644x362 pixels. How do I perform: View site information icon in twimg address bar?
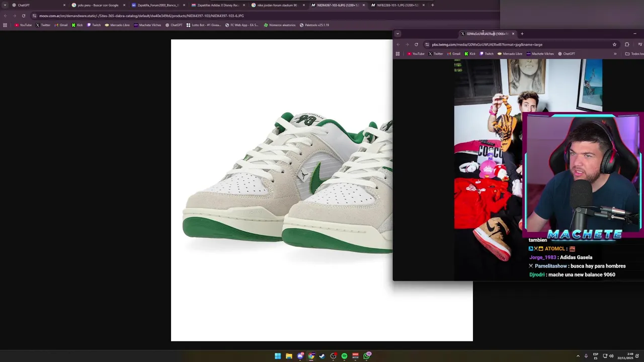[x=427, y=44]
